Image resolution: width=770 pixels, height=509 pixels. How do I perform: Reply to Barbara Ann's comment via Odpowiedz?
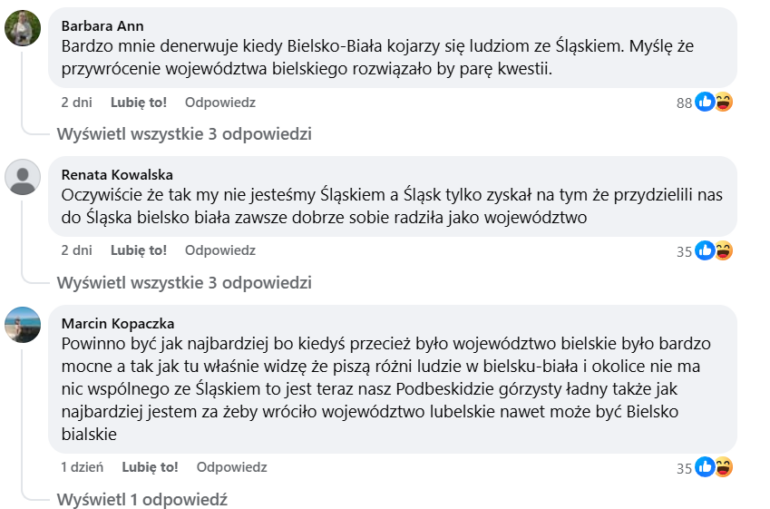click(220, 102)
